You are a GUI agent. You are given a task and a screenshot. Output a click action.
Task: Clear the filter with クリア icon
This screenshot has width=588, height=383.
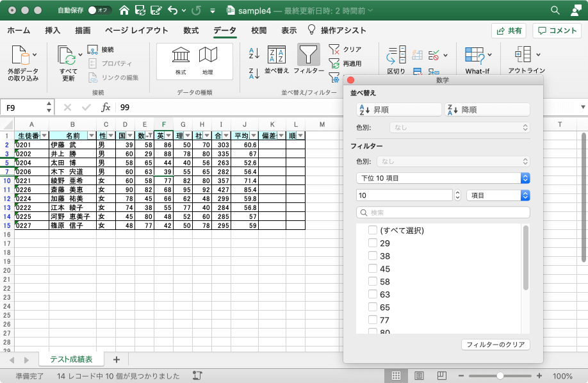tap(334, 49)
